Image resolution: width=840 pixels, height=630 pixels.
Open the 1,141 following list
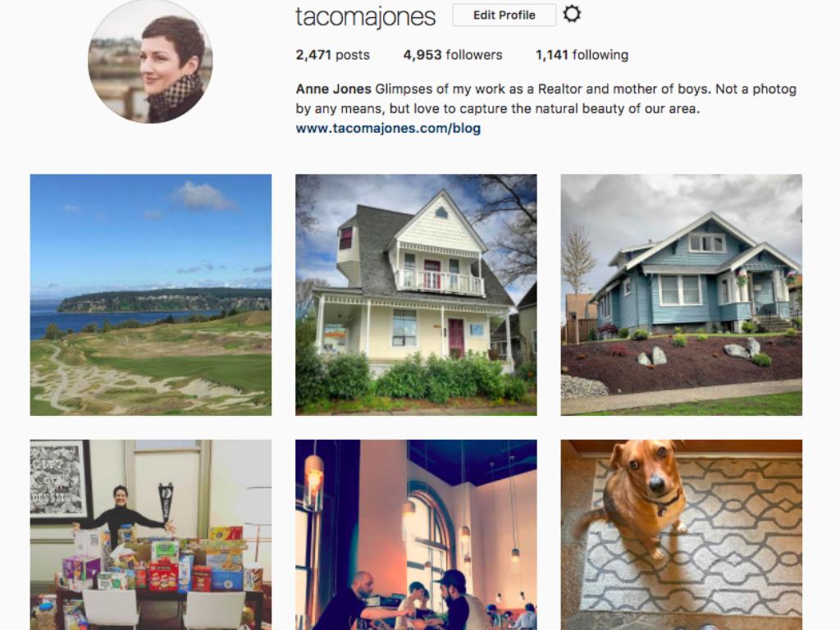click(582, 55)
